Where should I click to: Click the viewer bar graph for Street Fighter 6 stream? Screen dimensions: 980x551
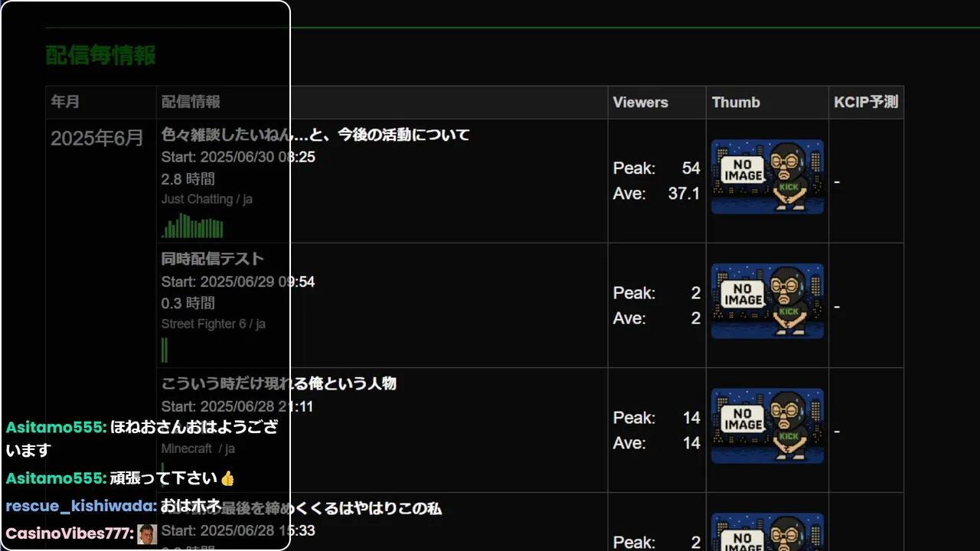click(x=165, y=350)
